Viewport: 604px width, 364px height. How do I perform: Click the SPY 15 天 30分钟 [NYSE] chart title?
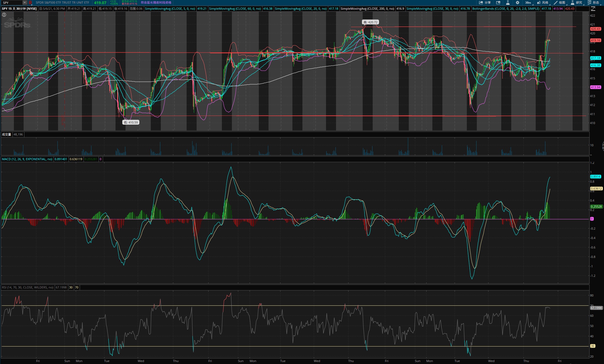click(x=19, y=9)
